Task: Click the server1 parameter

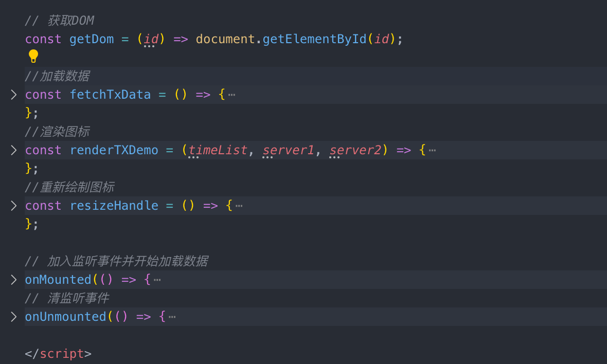Action: tap(289, 150)
